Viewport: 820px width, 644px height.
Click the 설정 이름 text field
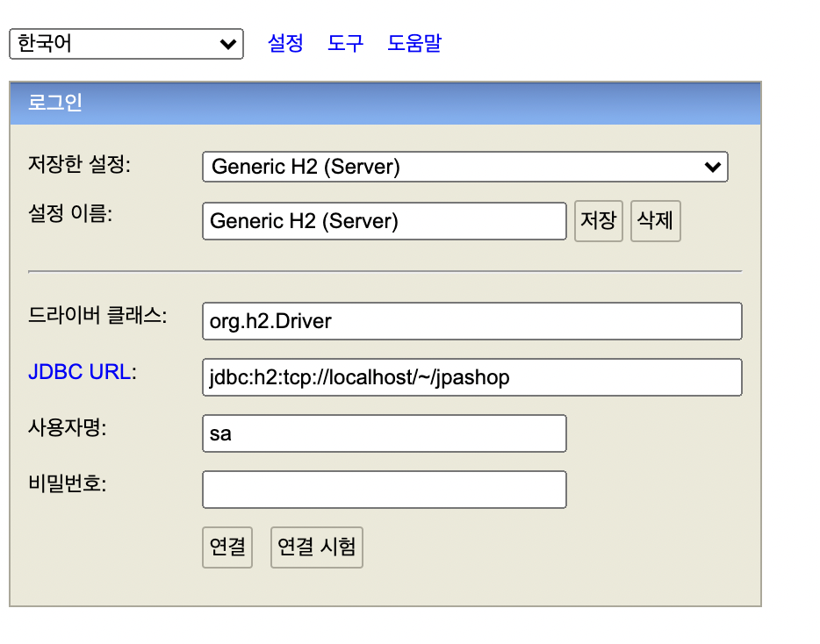384,221
